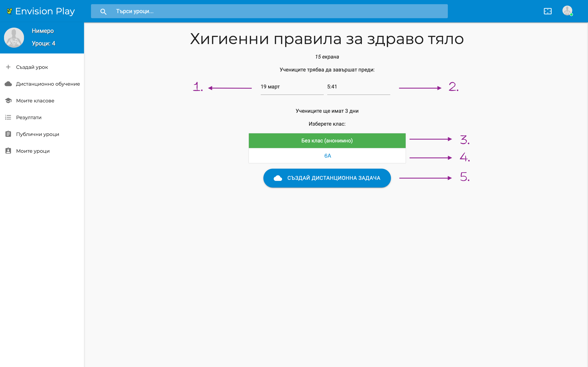This screenshot has height=367, width=588.
Task: Click the Нимеро profile picture in sidebar
Action: coord(14,38)
